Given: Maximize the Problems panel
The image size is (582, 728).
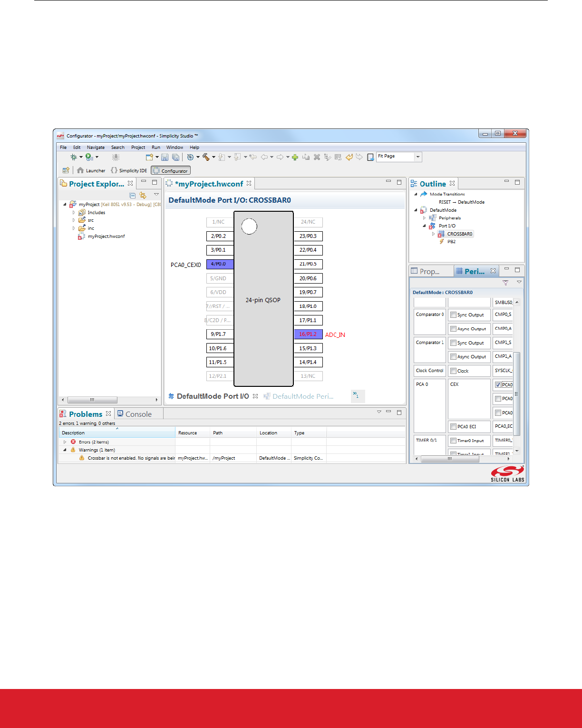Looking at the screenshot, I should click(399, 412).
